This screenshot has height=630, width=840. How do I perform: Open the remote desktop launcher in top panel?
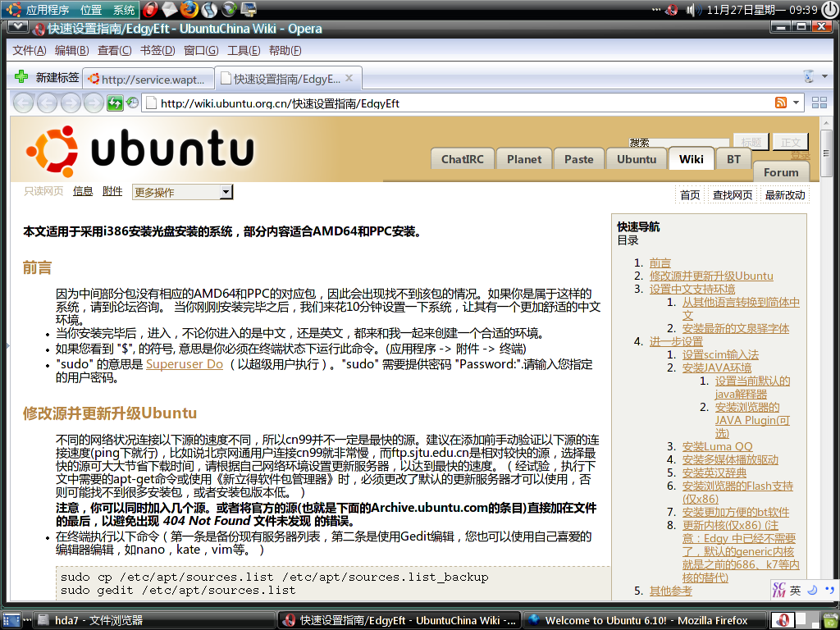coord(249,9)
